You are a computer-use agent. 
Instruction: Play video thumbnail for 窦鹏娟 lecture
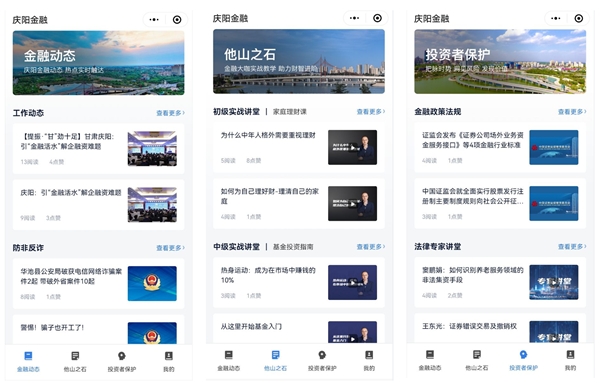click(x=554, y=282)
